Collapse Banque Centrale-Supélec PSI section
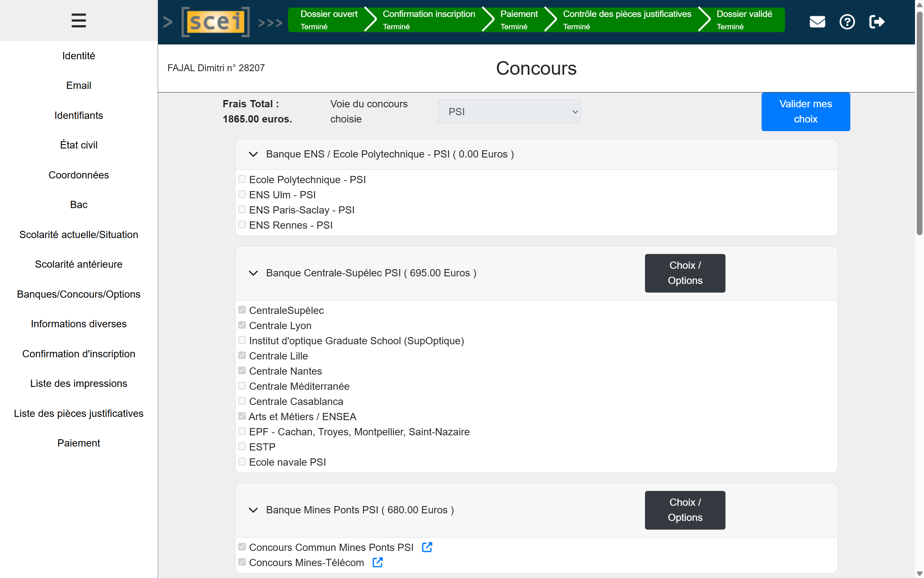Image resolution: width=924 pixels, height=578 pixels. [253, 273]
